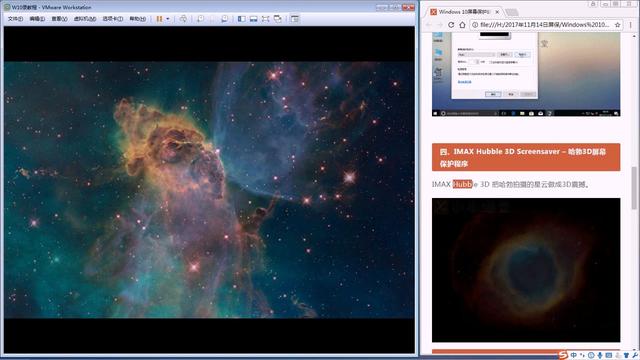Bookmark the page with the star icon
640x360 pixels.
pos(618,25)
